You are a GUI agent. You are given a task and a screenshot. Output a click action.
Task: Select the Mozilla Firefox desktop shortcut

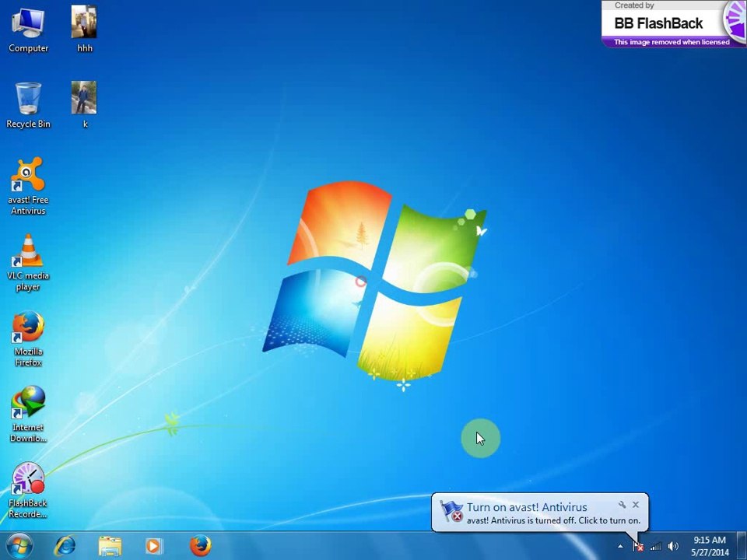(x=28, y=338)
